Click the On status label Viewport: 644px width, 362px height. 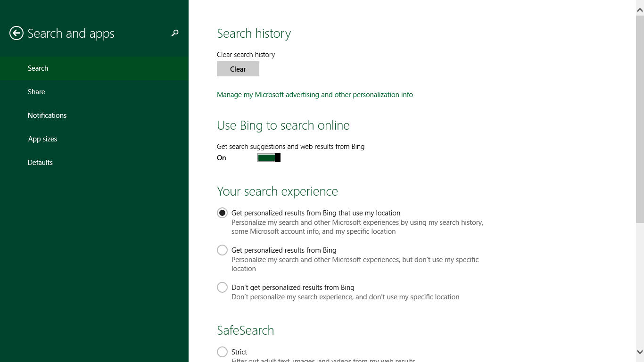pos(222,158)
